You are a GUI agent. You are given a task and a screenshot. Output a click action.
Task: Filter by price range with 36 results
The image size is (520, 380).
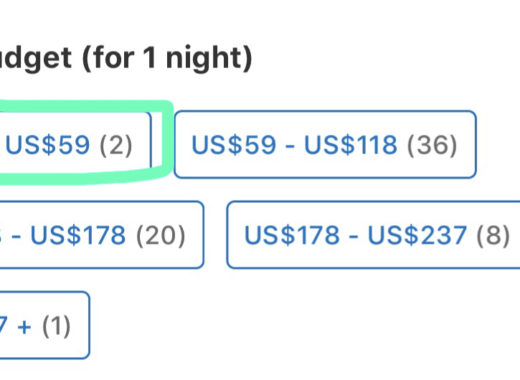coord(325,144)
